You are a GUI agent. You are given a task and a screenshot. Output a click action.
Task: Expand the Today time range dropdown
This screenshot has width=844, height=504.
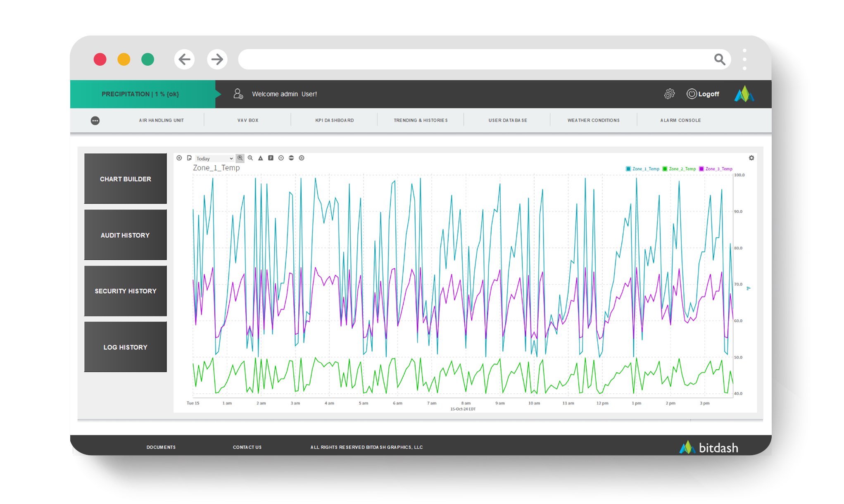[214, 158]
